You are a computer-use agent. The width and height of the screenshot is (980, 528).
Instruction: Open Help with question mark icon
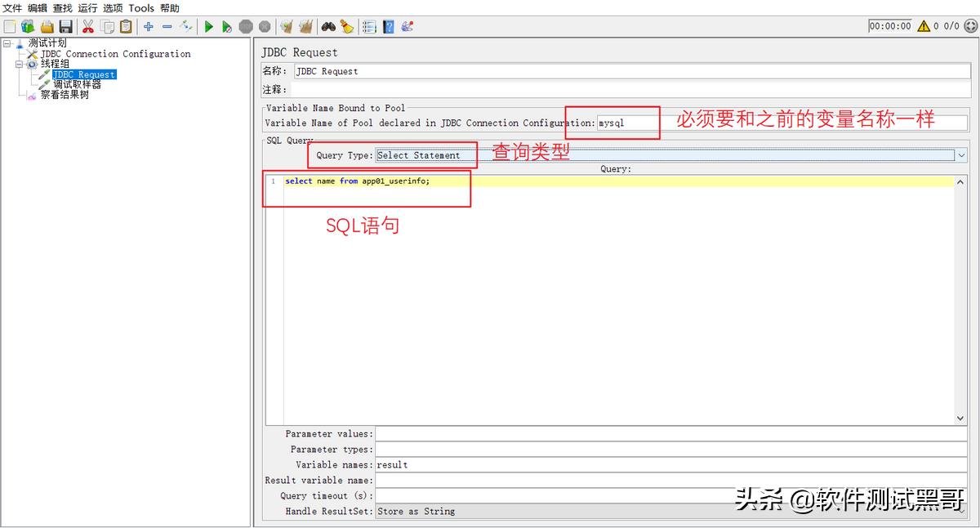(388, 26)
